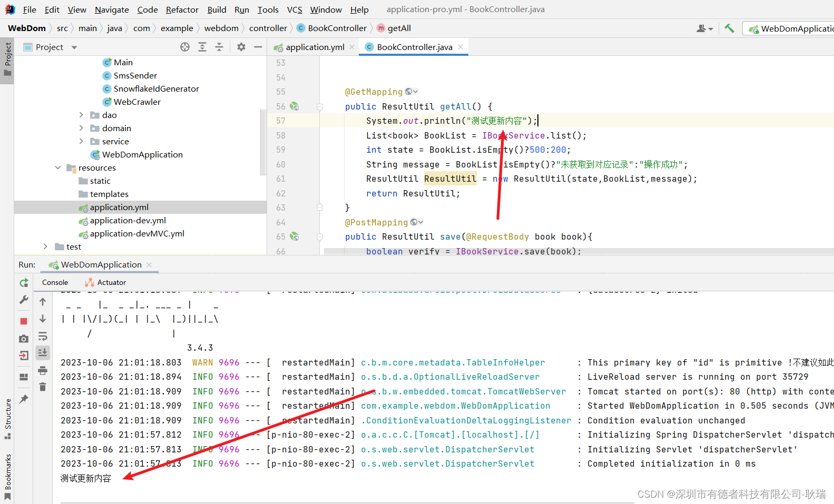
Task: Expand the domain folder
Action: tap(81, 128)
